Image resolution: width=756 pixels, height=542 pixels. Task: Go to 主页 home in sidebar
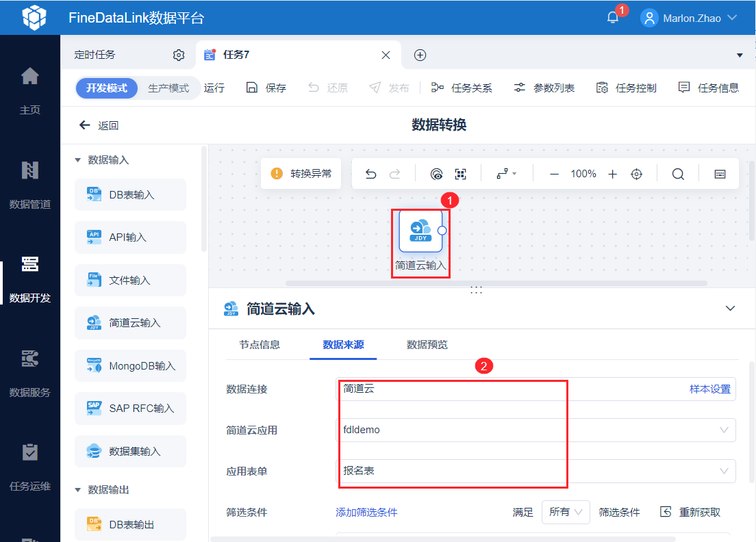(30, 90)
